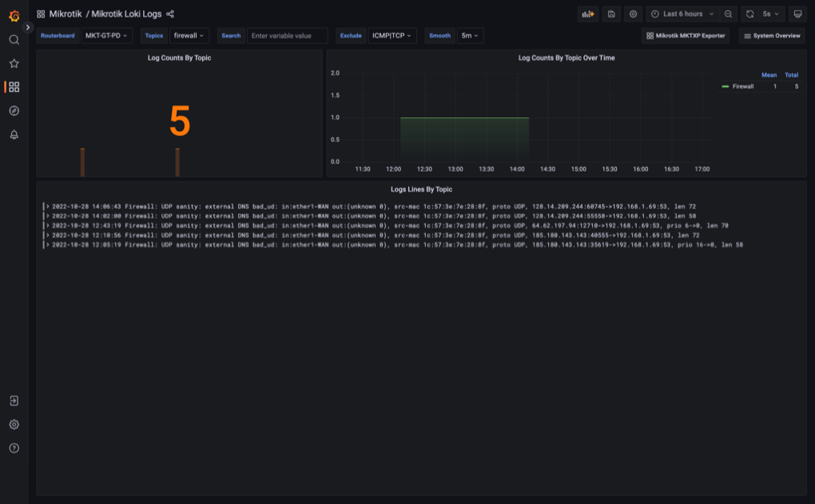Click the Grafana logo home icon
Screen dimensions: 815x504
coord(14,14)
